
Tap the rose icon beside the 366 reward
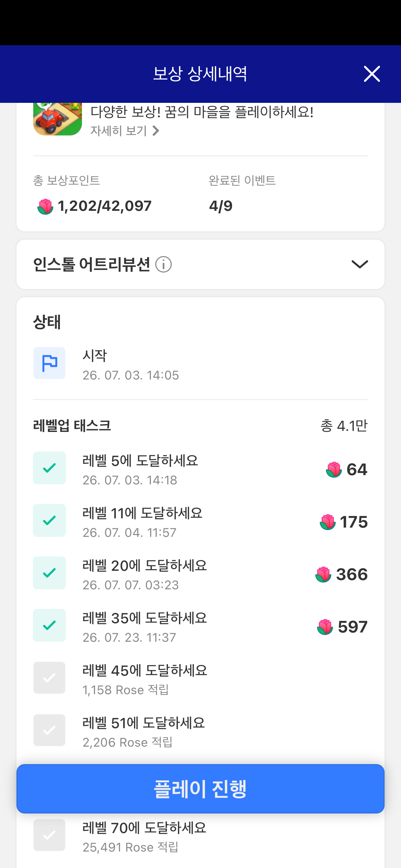323,574
